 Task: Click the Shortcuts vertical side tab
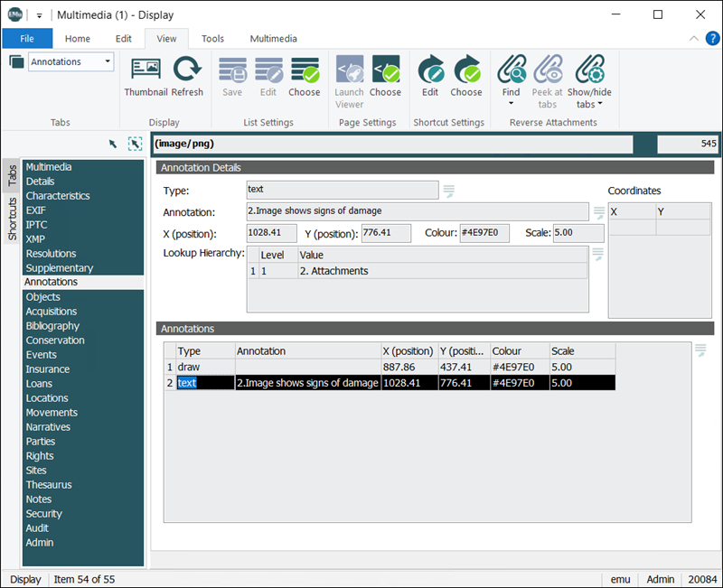click(12, 219)
